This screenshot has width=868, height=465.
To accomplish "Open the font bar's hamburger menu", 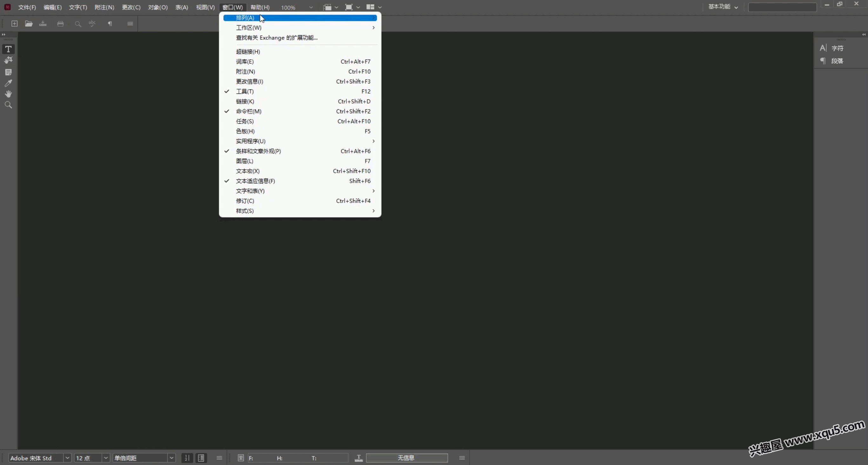I will (x=219, y=458).
